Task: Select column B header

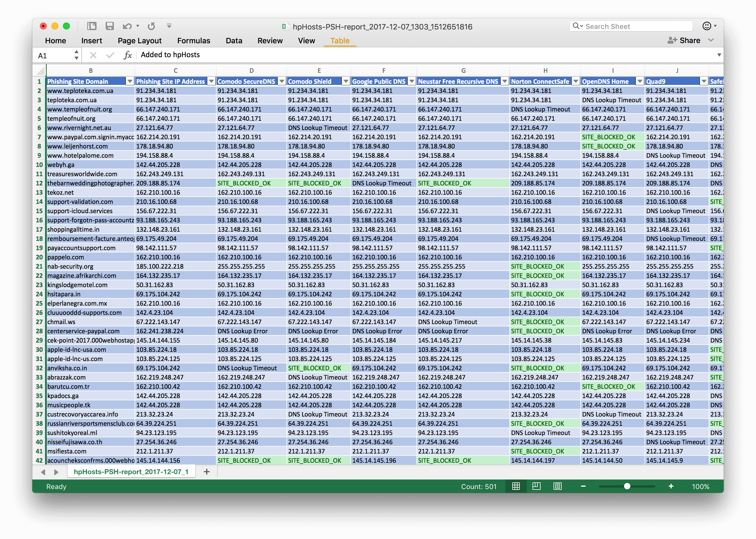Action: (x=91, y=71)
